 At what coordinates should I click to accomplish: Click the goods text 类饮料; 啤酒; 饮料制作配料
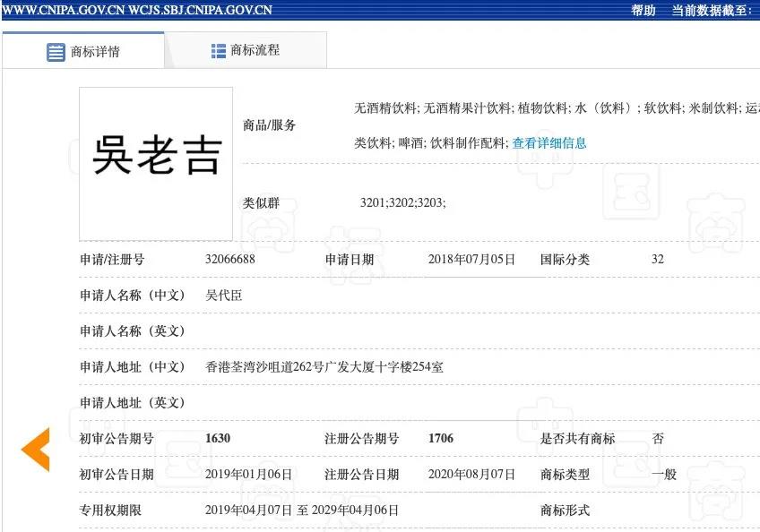click(431, 143)
